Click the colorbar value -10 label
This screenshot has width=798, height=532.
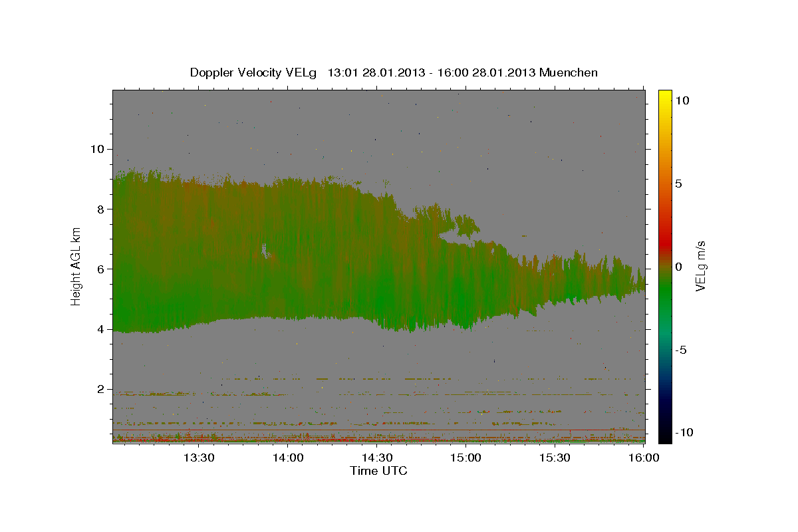pyautogui.click(x=684, y=433)
